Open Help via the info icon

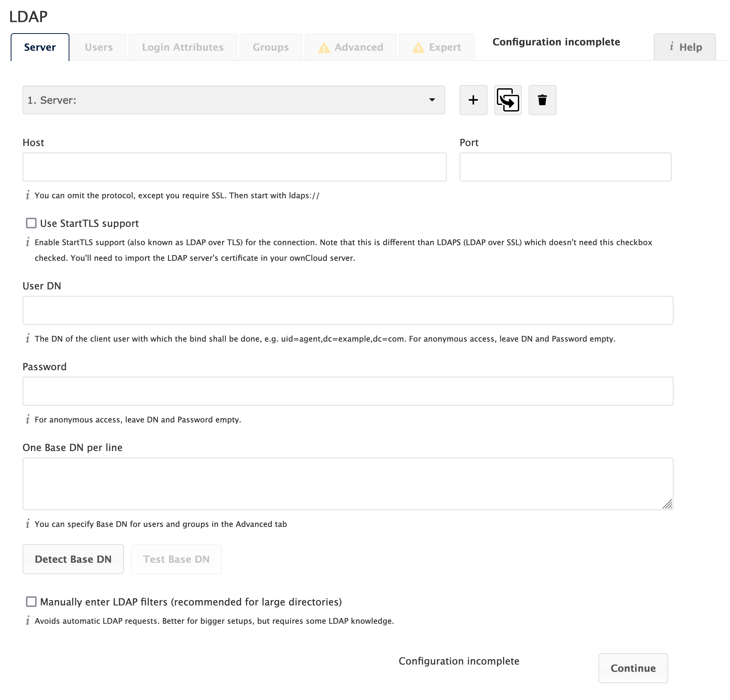coord(671,47)
